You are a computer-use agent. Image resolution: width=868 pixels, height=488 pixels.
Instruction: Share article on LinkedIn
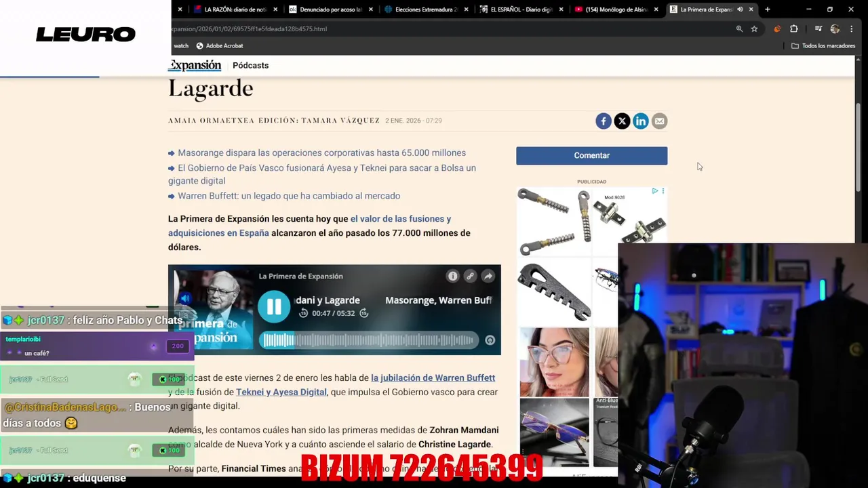click(641, 121)
